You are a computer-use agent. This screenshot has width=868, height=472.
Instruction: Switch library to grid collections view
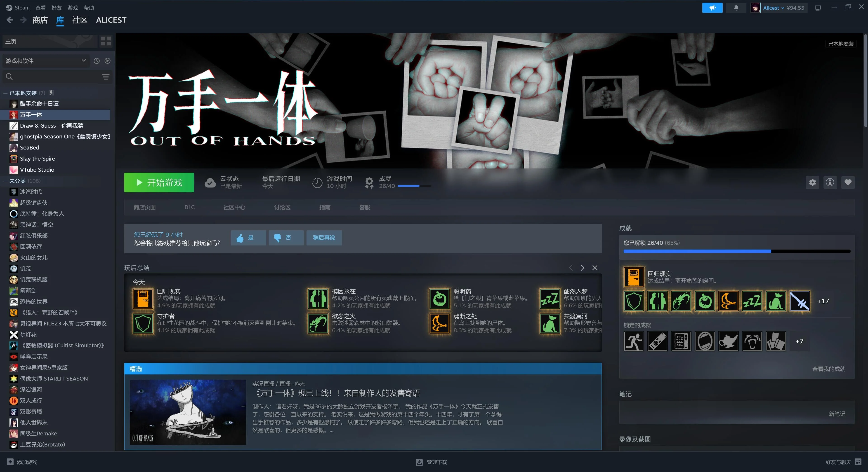(x=106, y=41)
